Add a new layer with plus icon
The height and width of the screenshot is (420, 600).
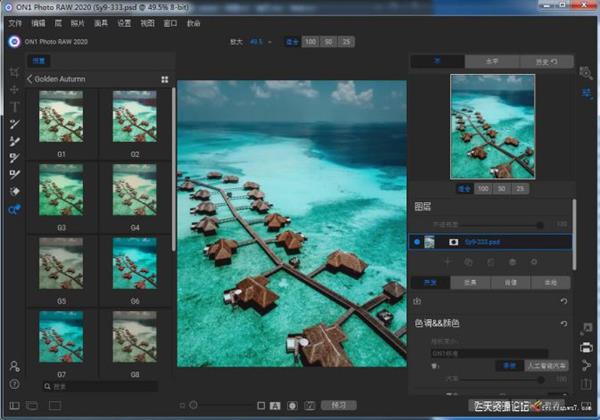pos(445,261)
